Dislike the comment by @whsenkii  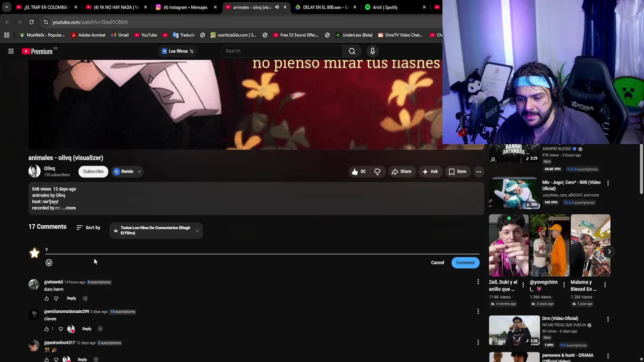(56, 299)
